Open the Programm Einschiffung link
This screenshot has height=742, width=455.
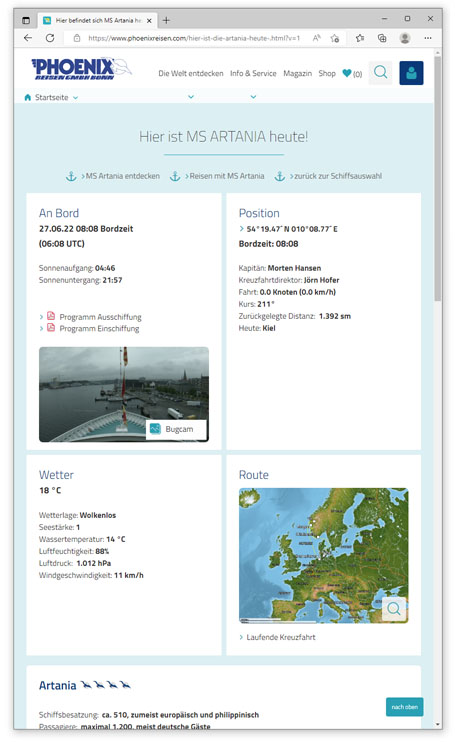point(99,328)
